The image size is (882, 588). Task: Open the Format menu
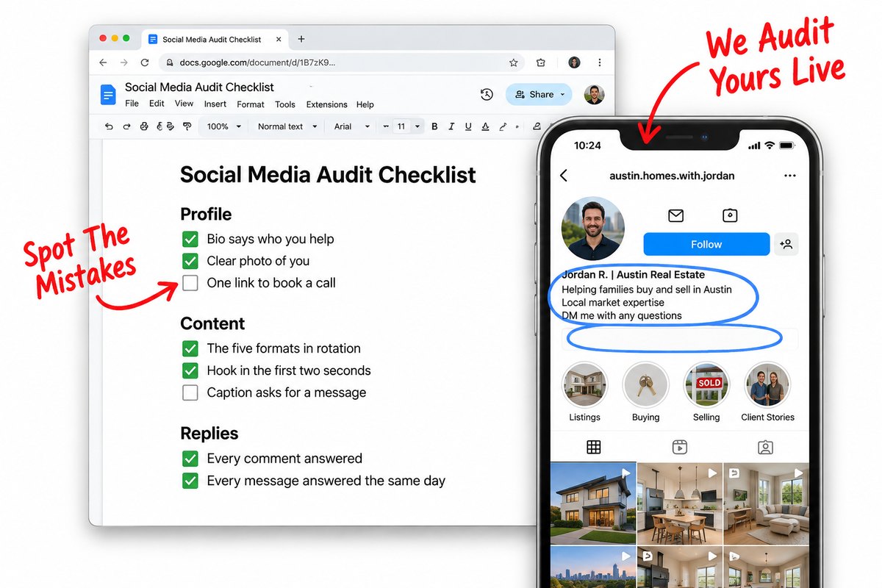(251, 104)
